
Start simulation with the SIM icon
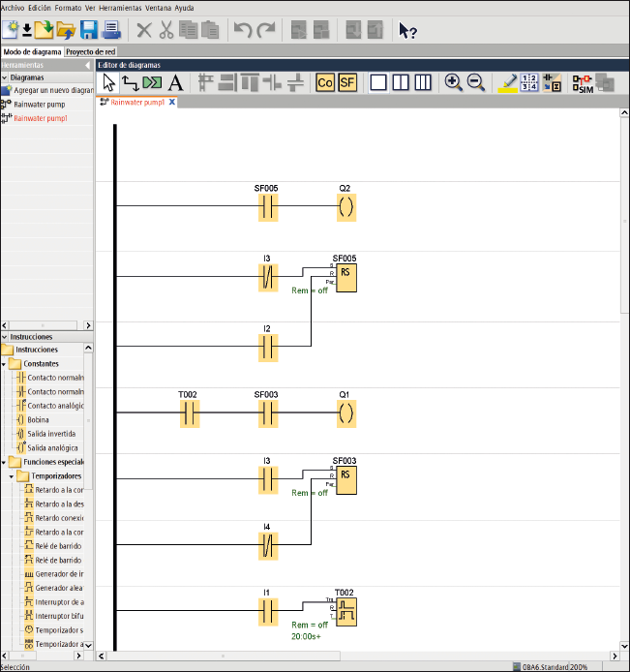point(582,83)
